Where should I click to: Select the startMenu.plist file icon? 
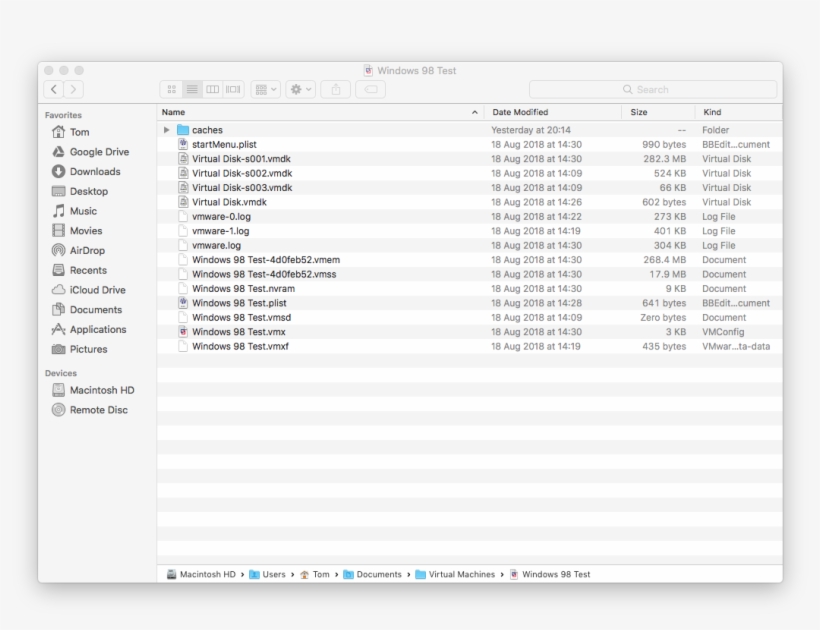pos(183,144)
